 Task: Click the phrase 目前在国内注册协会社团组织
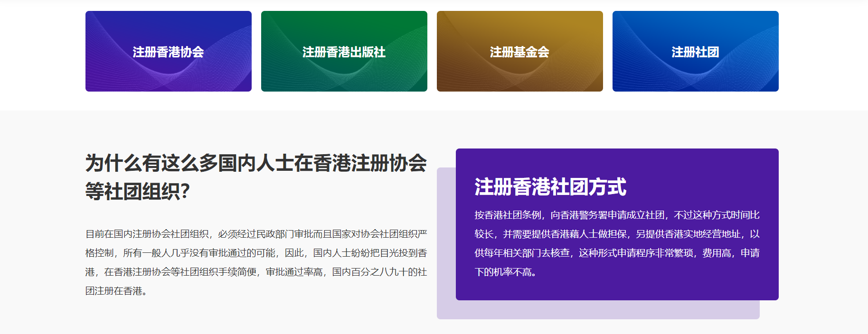[x=147, y=234]
